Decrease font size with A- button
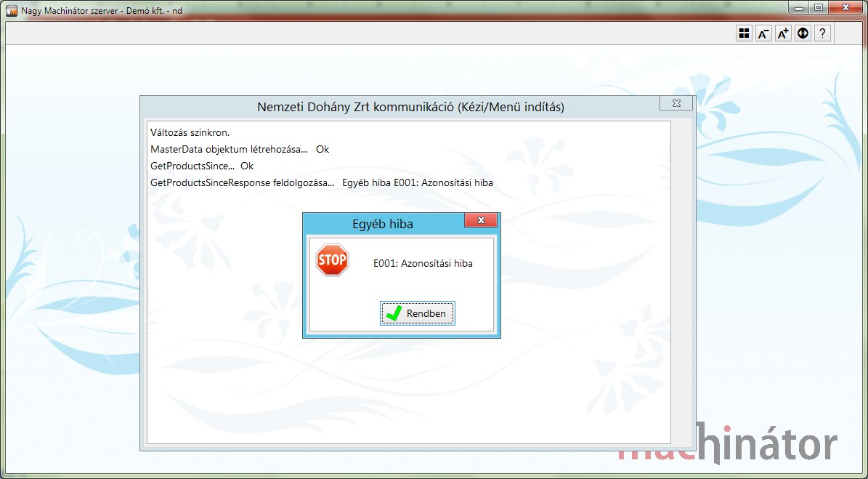The height and width of the screenshot is (479, 868). pyautogui.click(x=763, y=33)
